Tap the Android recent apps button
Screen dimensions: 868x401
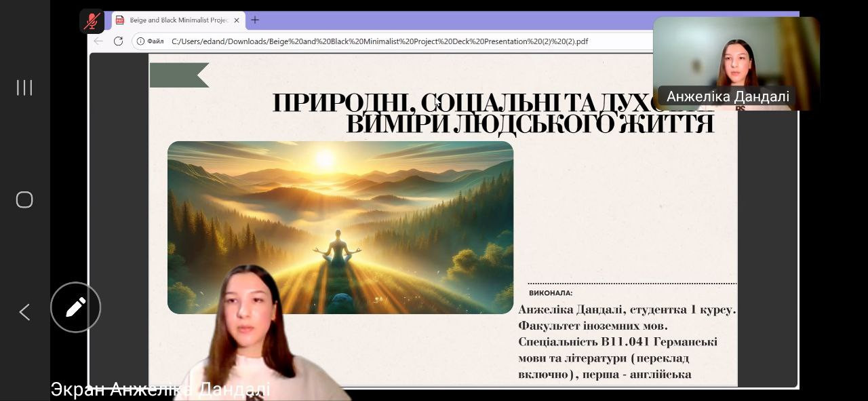(24, 88)
